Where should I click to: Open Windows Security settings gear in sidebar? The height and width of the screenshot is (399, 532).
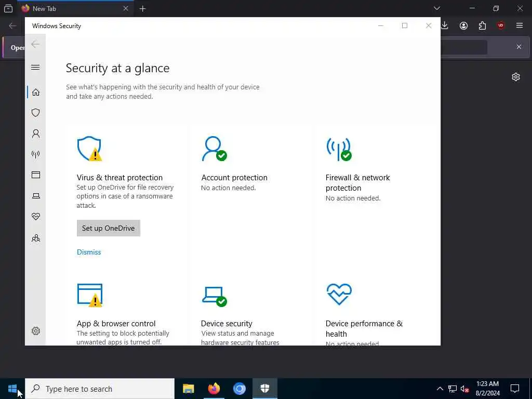click(36, 331)
